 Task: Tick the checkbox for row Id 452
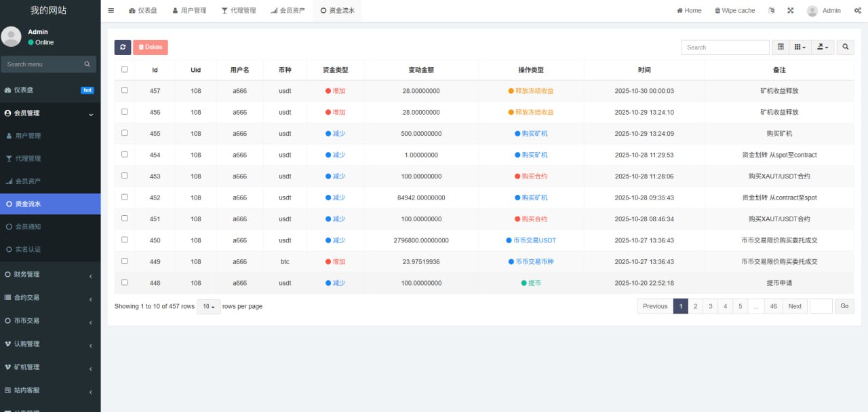(124, 197)
